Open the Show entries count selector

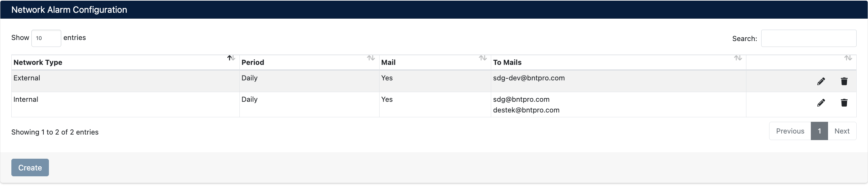coord(46,38)
